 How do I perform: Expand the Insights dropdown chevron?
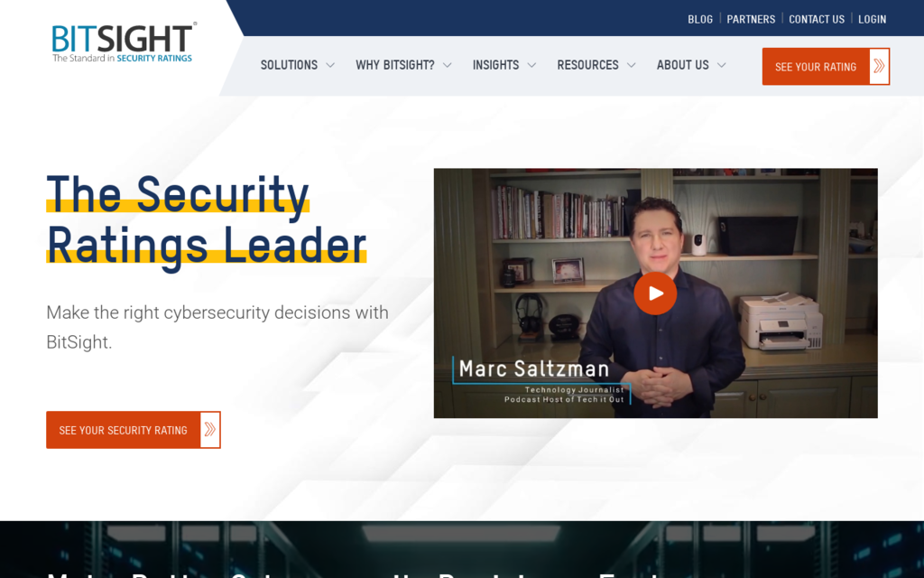(x=531, y=65)
